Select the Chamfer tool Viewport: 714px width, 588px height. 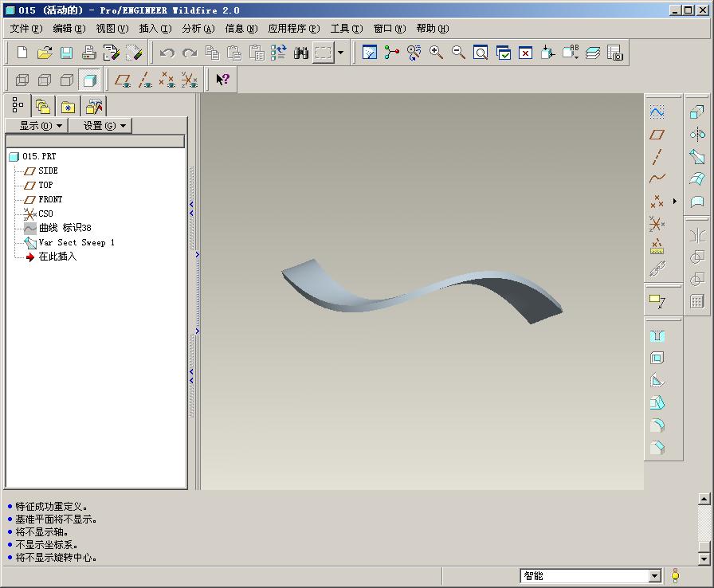[657, 447]
